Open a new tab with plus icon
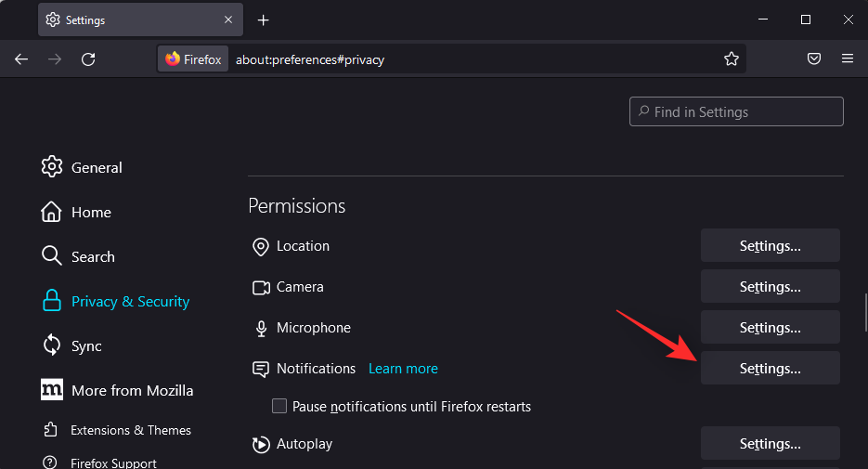Image resolution: width=868 pixels, height=469 pixels. (264, 20)
